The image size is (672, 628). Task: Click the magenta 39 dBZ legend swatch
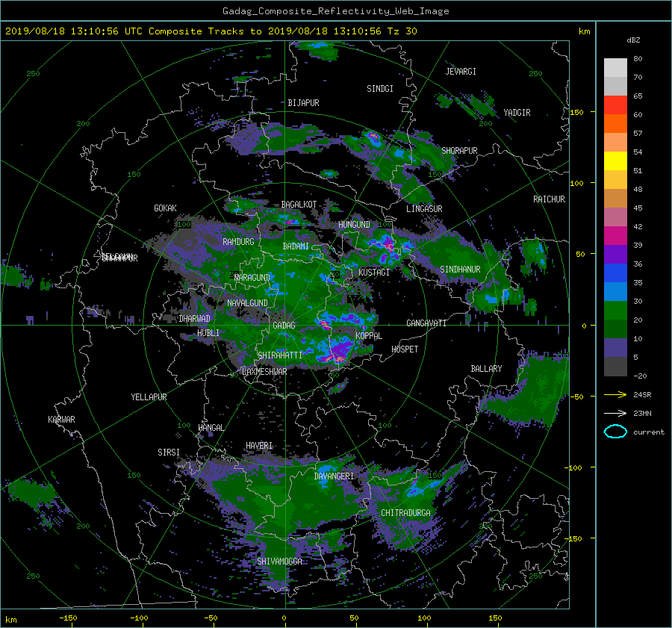coord(615,236)
